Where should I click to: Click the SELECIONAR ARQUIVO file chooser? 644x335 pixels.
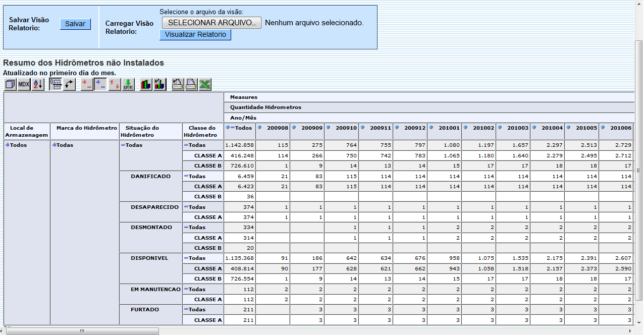[x=211, y=23]
